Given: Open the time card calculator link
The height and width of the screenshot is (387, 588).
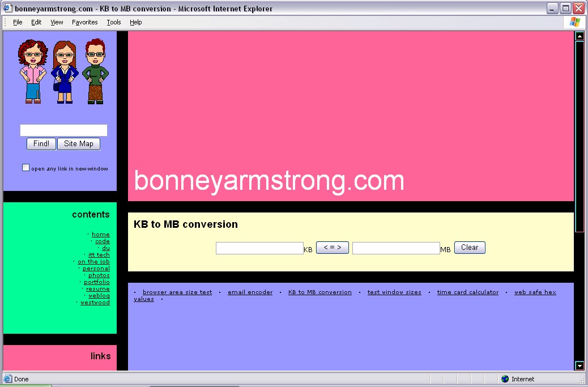Looking at the screenshot, I should click(x=467, y=292).
